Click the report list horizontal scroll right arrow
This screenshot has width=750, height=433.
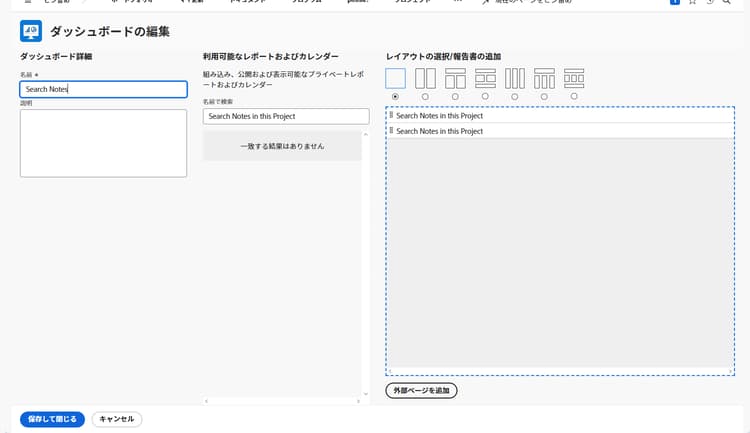358,401
